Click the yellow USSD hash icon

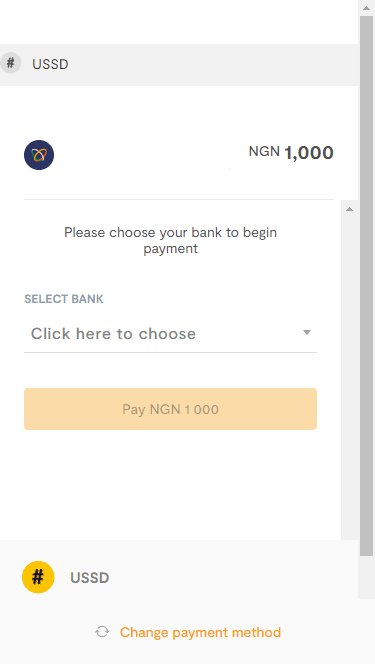coord(38,577)
